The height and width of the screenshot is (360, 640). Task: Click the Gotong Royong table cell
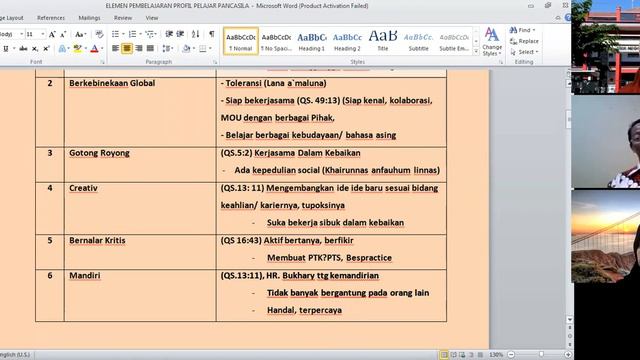pos(140,164)
